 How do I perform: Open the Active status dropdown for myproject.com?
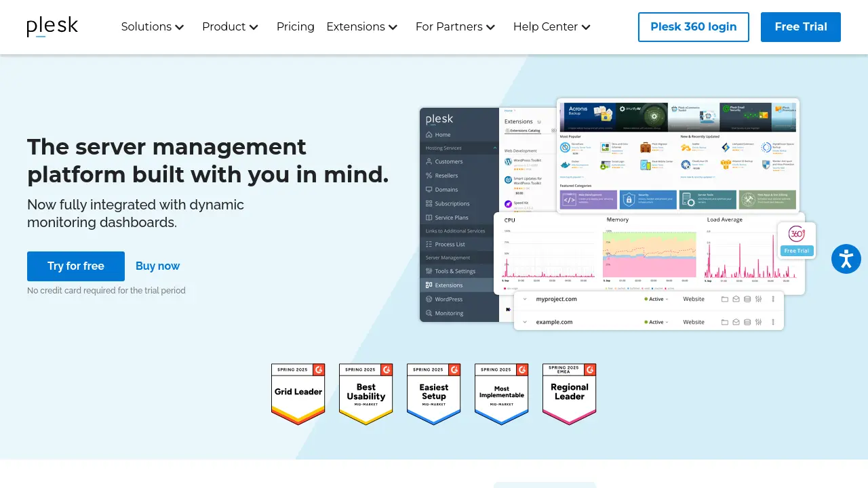click(x=656, y=299)
